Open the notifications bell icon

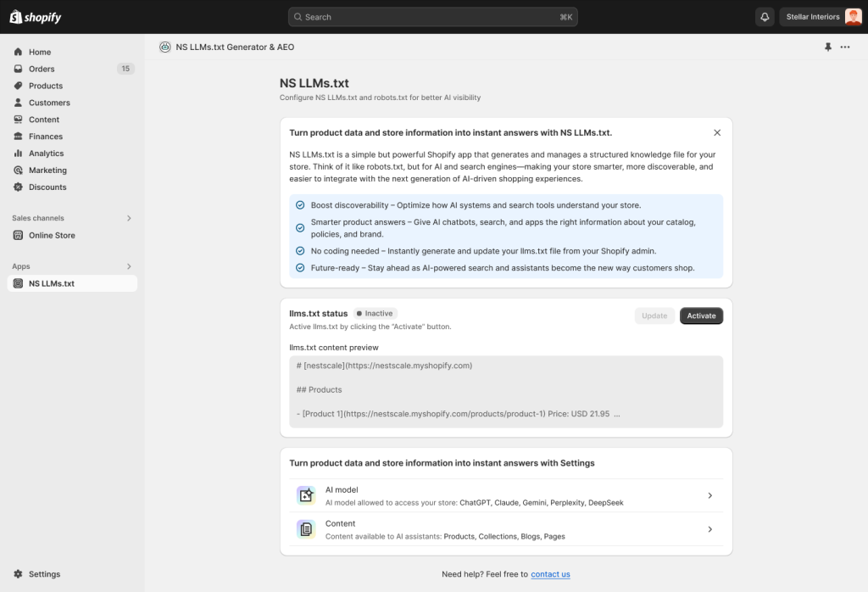coord(764,16)
